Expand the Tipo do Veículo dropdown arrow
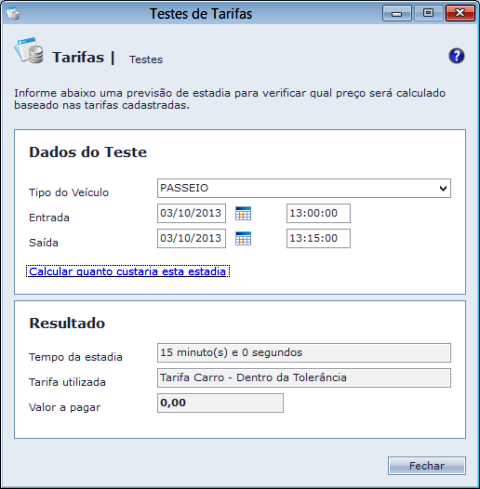Image resolution: width=480 pixels, height=489 pixels. coord(443,188)
